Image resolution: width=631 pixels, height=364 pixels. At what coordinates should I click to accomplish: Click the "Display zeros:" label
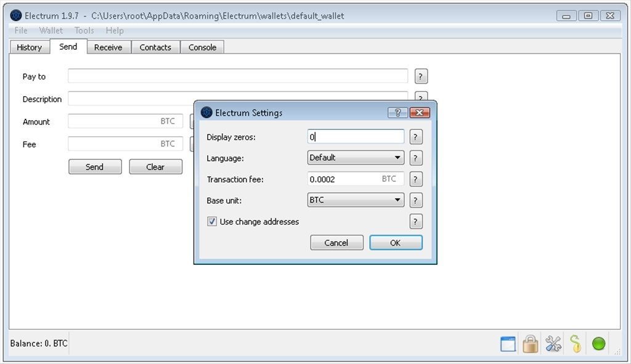point(231,137)
